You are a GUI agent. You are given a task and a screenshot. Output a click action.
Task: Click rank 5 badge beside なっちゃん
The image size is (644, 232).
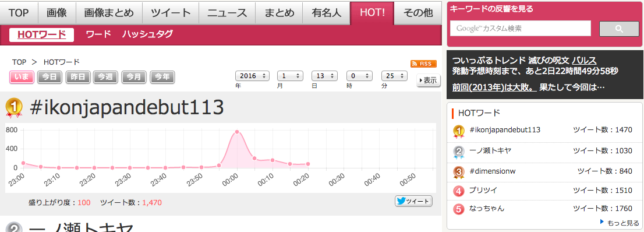click(x=459, y=209)
